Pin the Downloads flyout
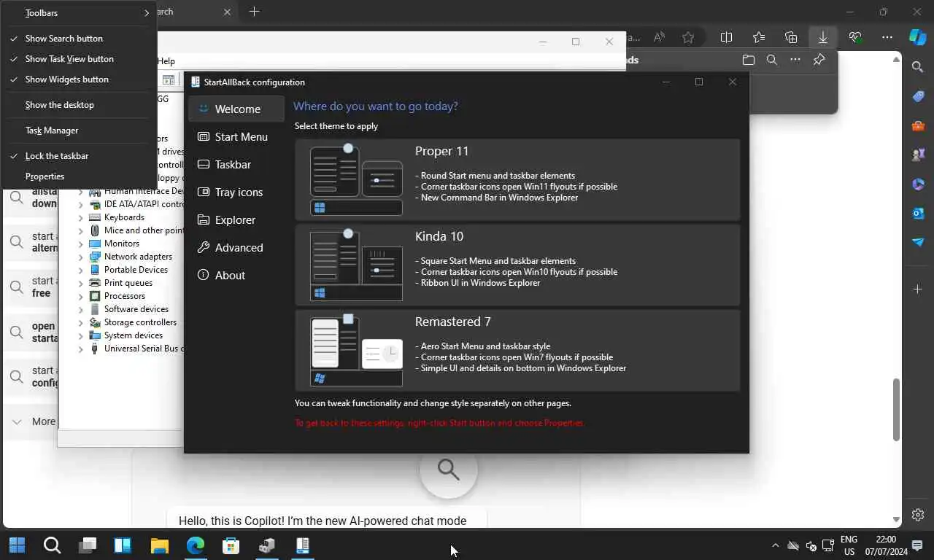The image size is (934, 560). point(819,60)
